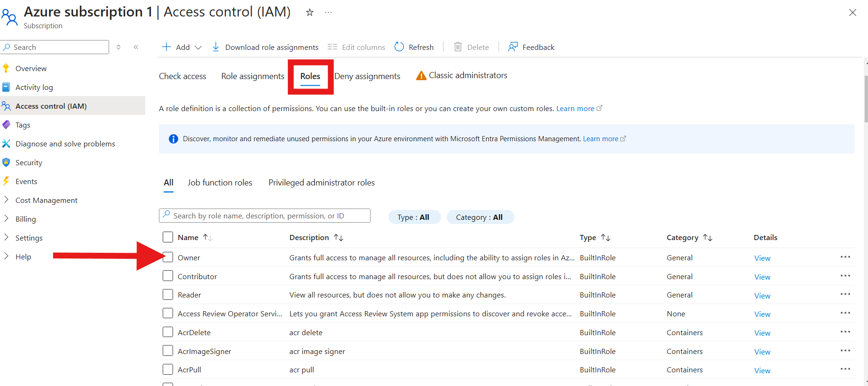This screenshot has width=868, height=386.
Task: Switch to the Deny assignments tab
Action: pyautogui.click(x=367, y=76)
